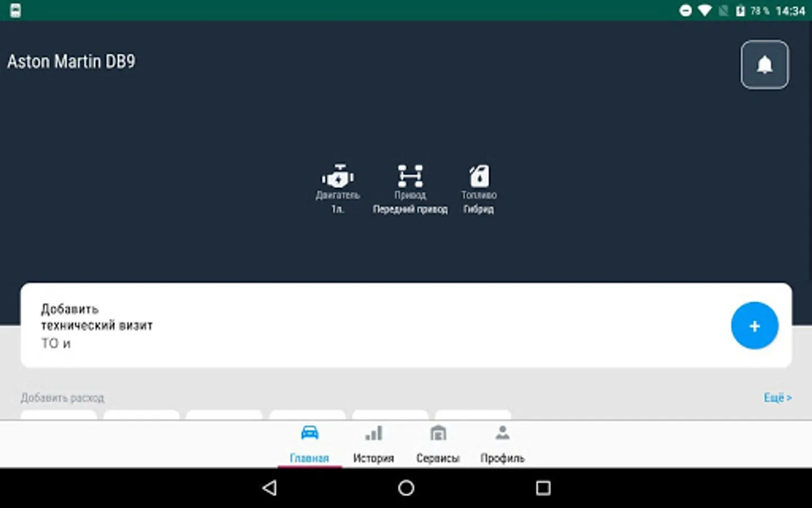Tap the app notification icon in status bar
The height and width of the screenshot is (508, 812).
point(16,11)
